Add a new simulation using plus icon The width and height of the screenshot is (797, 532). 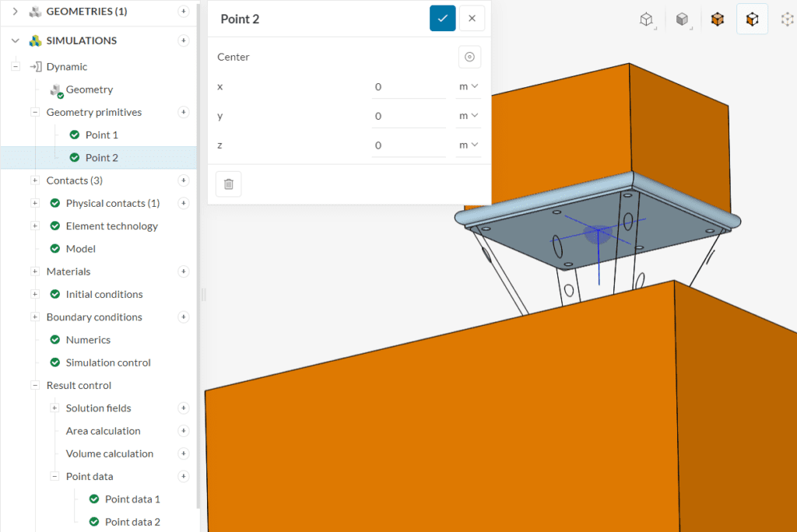click(x=184, y=40)
